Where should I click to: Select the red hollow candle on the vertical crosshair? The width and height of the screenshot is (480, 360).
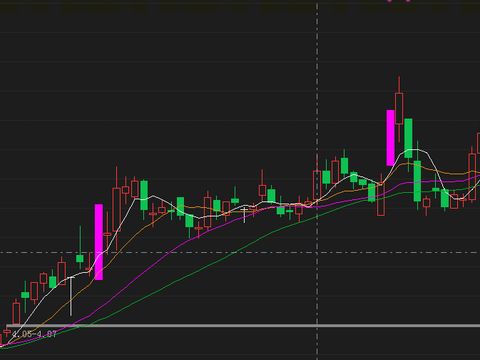tap(317, 184)
